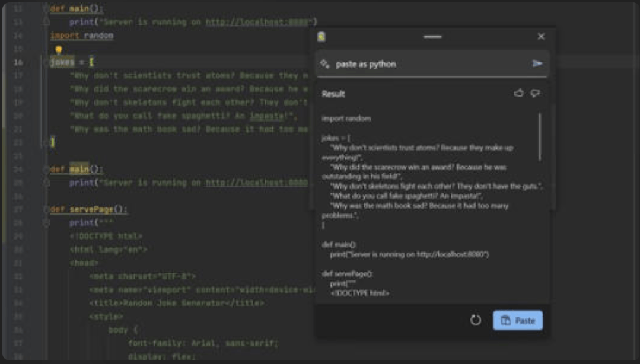This screenshot has width=640, height=364.
Task: Click the '<html lang="en">' code line
Action: 108,250
